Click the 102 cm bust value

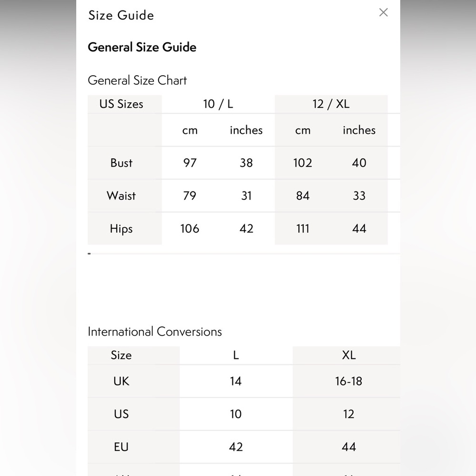pyautogui.click(x=303, y=163)
